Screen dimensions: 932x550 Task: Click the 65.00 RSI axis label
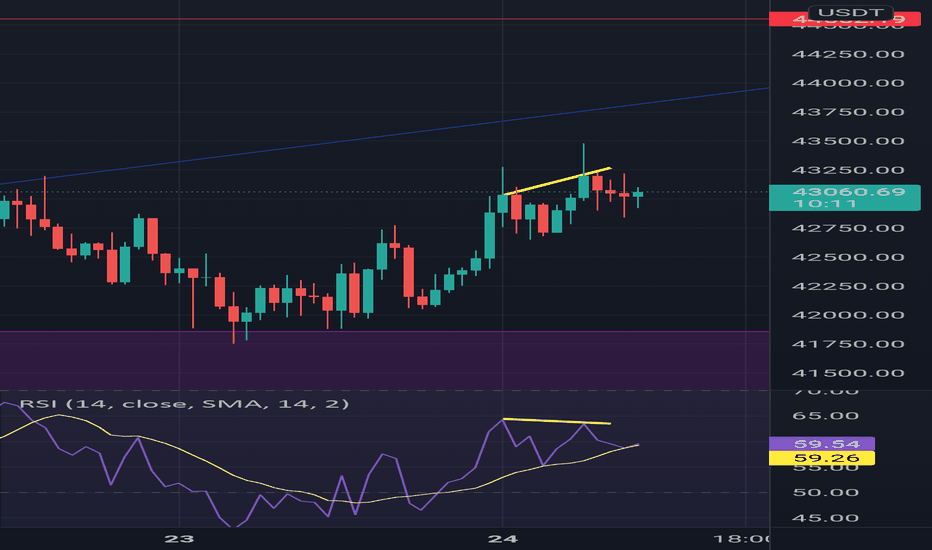pyautogui.click(x=825, y=416)
